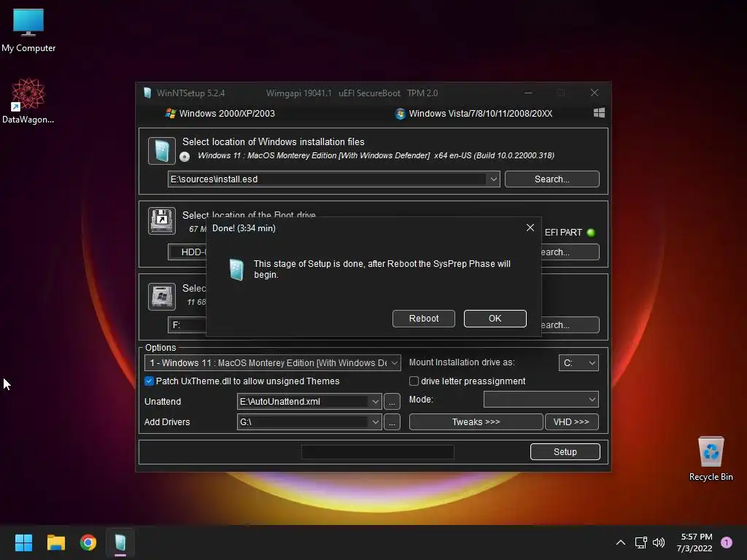The image size is (747, 560).
Task: Expand the Unattend E:\AutoUnattend.xml dropdown
Action: coord(376,402)
